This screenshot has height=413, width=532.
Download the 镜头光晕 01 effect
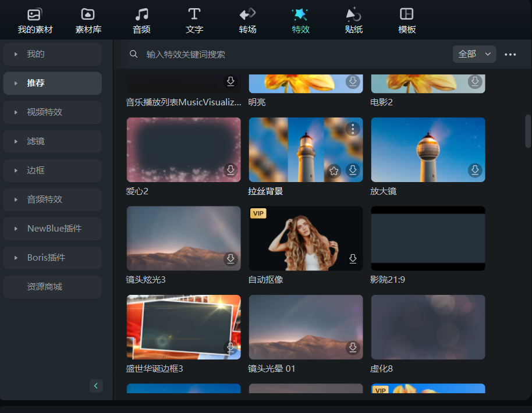click(353, 348)
